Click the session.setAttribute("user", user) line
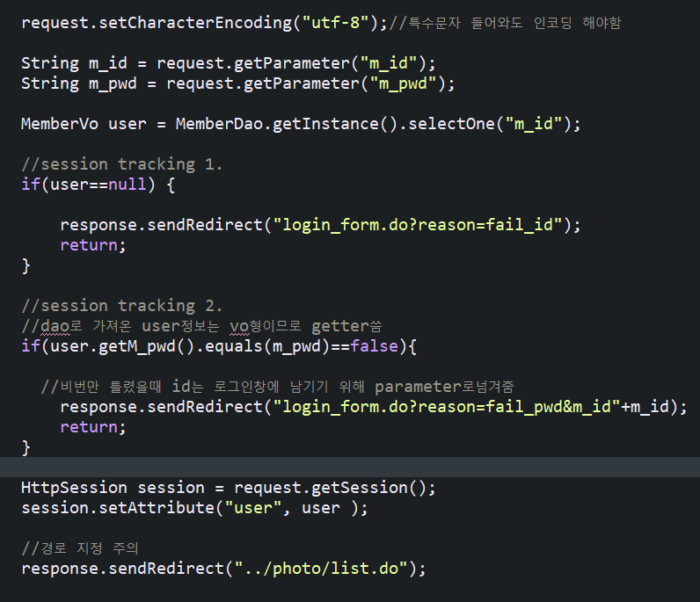 194,508
